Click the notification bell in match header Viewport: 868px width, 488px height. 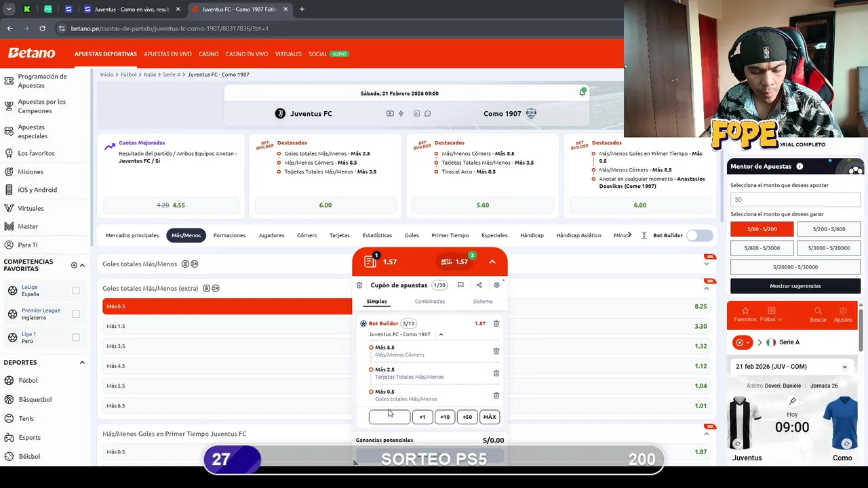[582, 92]
